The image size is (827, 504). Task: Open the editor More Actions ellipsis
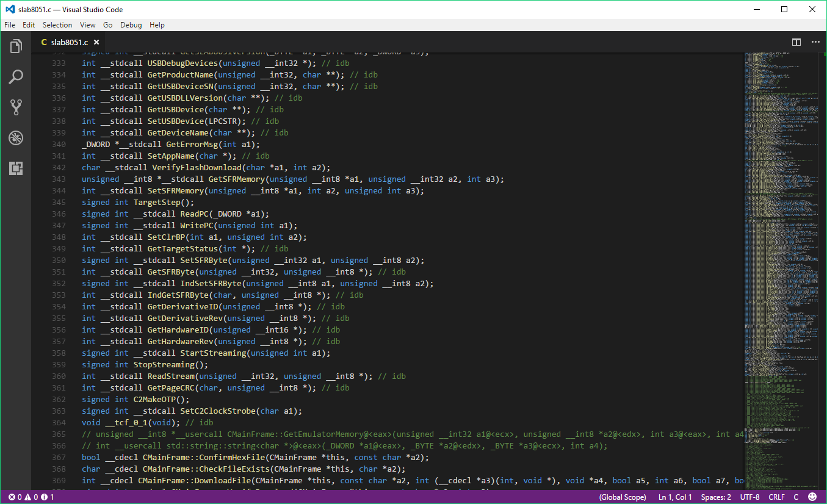click(x=815, y=42)
